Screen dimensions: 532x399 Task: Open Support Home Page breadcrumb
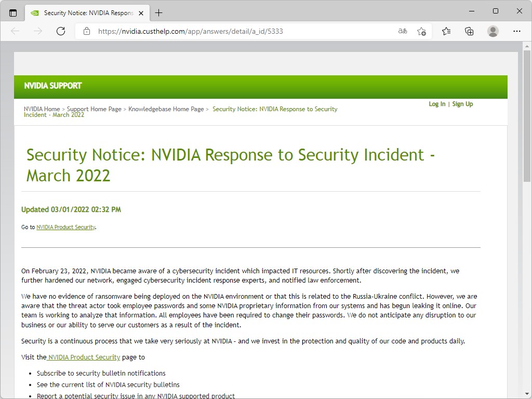pyautogui.click(x=94, y=109)
